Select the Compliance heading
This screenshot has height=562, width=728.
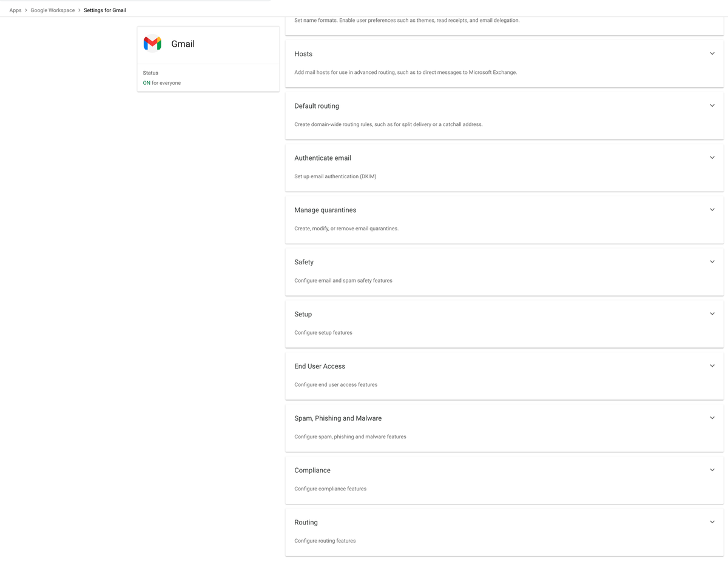[312, 470]
